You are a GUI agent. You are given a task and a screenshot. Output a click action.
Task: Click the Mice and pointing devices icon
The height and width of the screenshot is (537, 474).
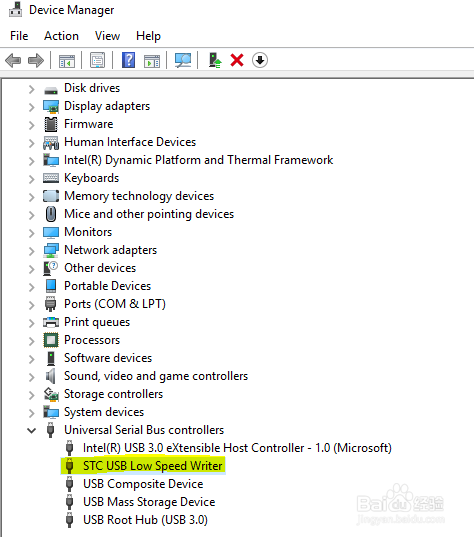51,214
